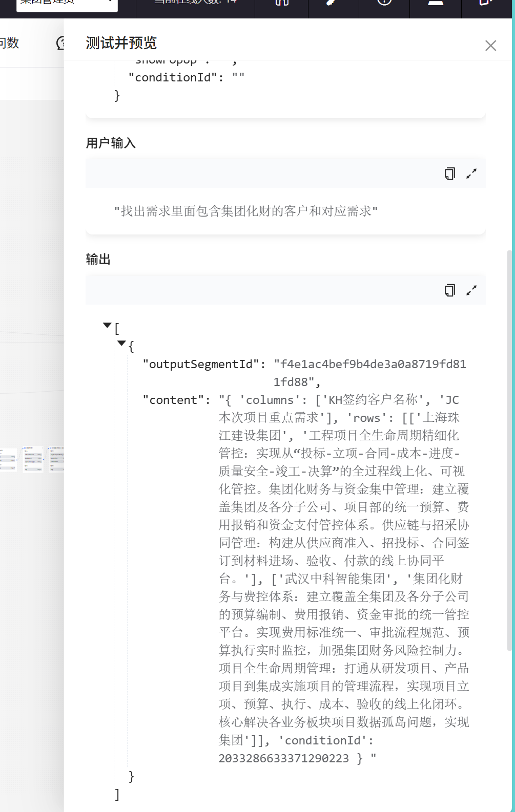This screenshot has width=515, height=812.
Task: Expand the 输出 box to fullscreen
Action: 471,290
